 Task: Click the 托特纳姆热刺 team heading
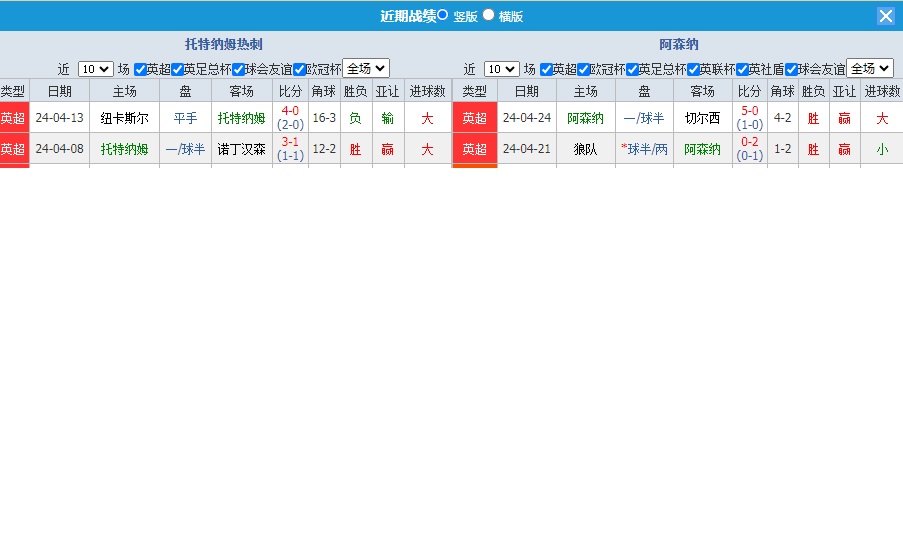click(x=223, y=44)
